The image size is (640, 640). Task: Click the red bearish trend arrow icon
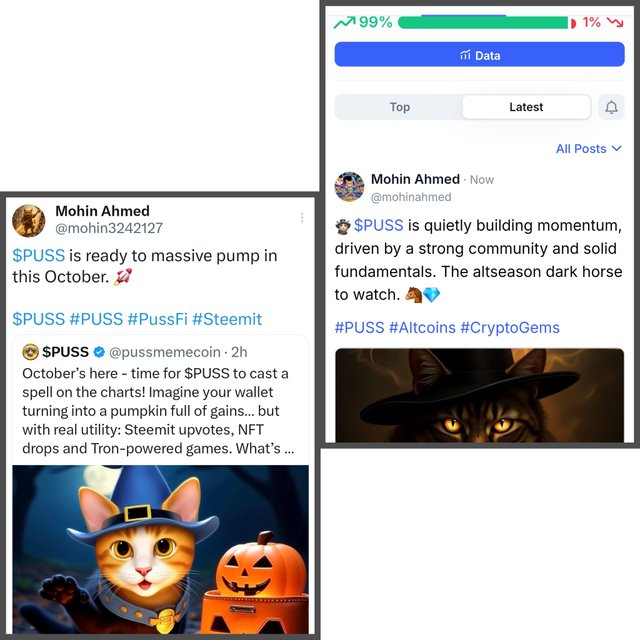615,22
